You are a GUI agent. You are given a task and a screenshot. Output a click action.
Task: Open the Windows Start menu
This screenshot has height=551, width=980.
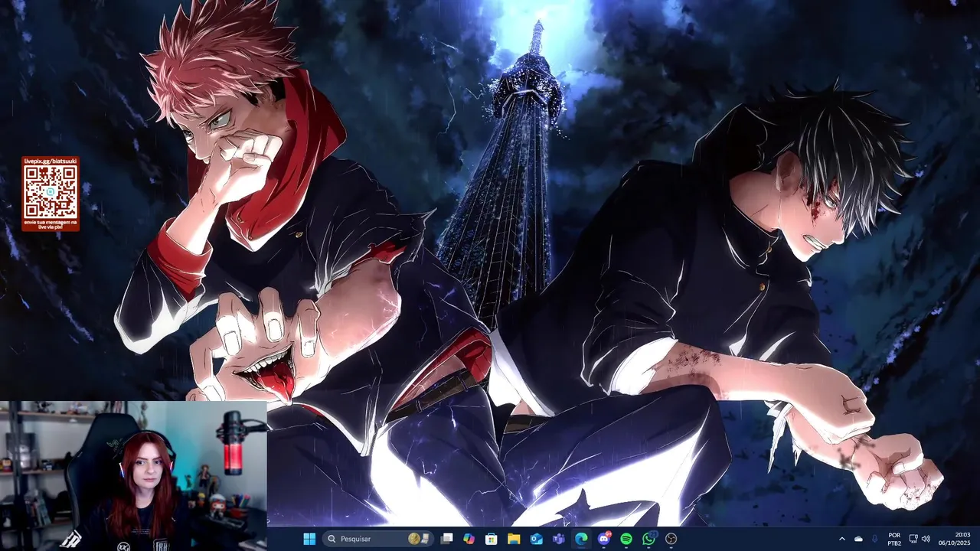pyautogui.click(x=309, y=539)
